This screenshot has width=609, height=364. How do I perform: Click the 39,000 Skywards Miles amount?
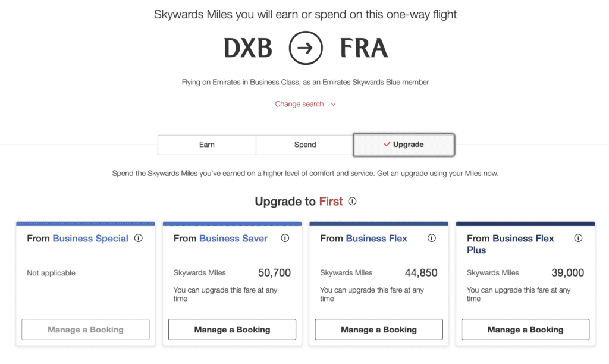(x=567, y=272)
